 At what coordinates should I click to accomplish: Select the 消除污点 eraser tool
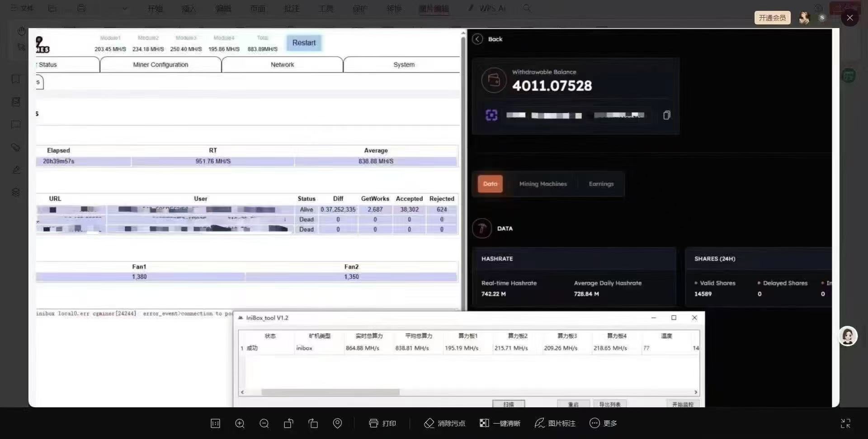(x=444, y=423)
